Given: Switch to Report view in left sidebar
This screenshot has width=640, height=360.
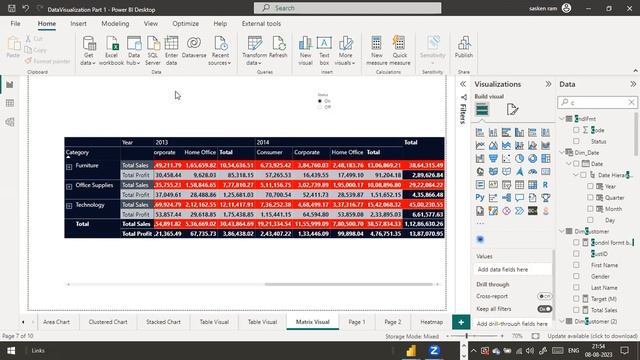Looking at the screenshot, I should (x=10, y=84).
